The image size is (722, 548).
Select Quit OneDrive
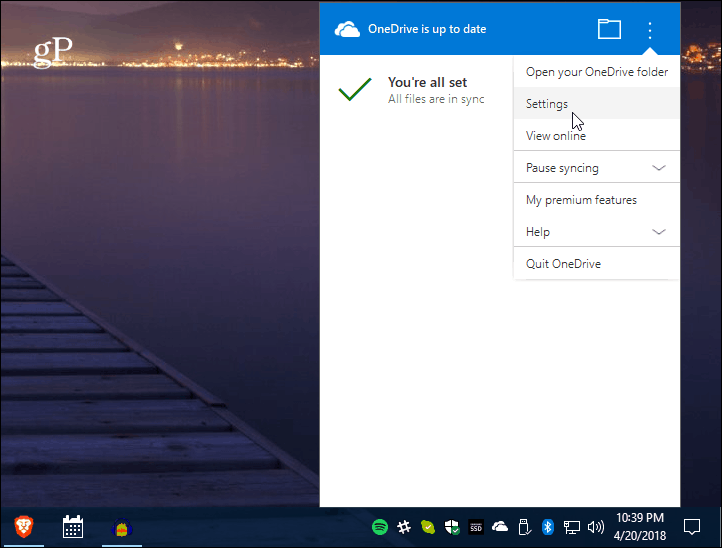596,263
